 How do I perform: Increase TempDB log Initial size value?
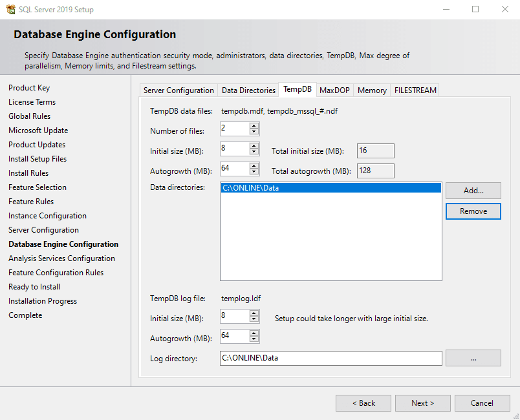pyautogui.click(x=254, y=313)
